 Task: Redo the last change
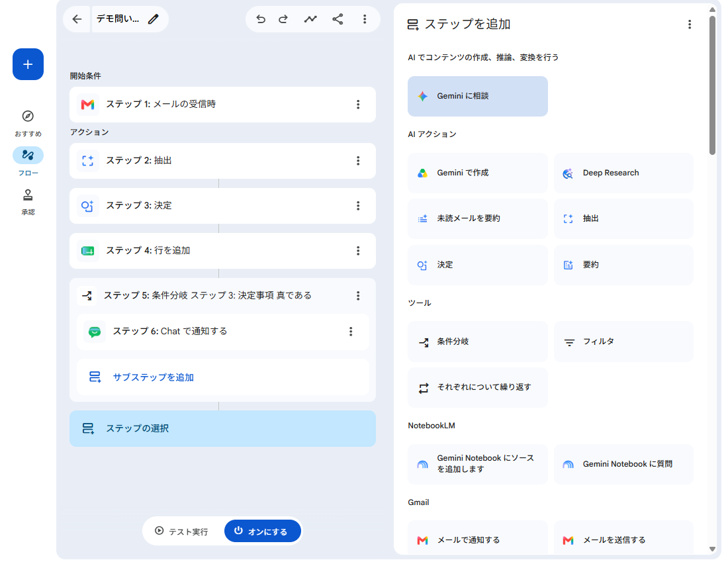283,19
